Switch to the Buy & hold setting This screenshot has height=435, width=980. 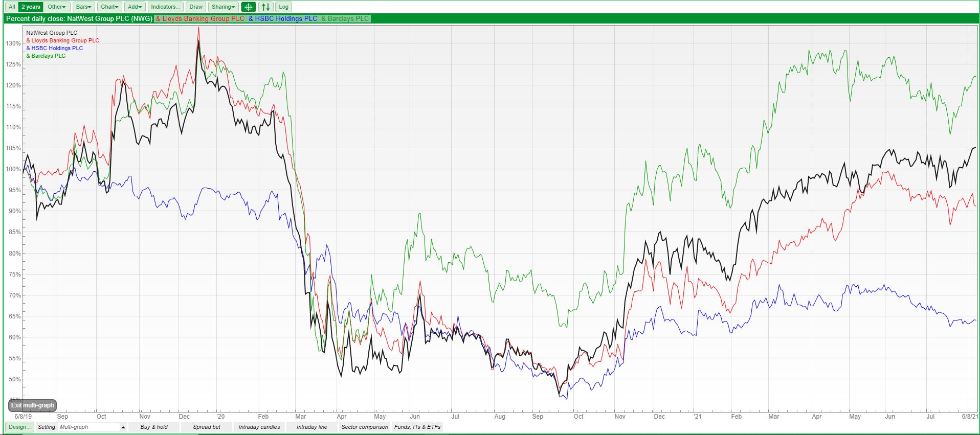[154, 427]
